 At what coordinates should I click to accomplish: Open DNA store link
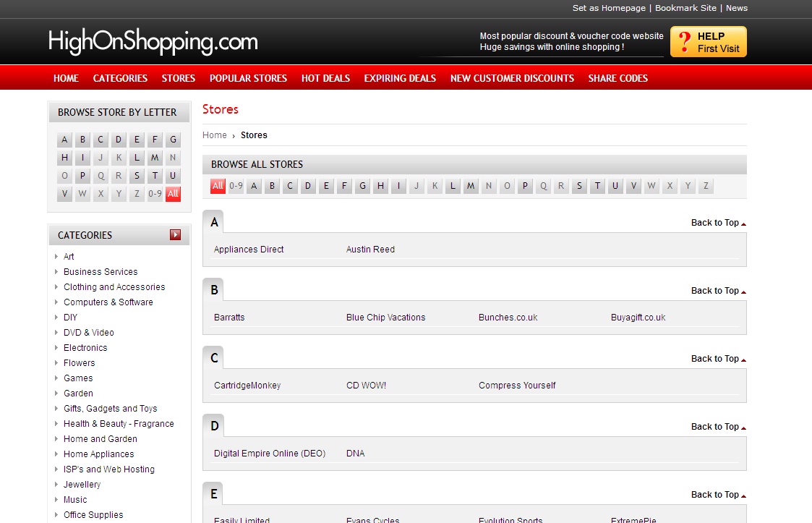click(355, 453)
